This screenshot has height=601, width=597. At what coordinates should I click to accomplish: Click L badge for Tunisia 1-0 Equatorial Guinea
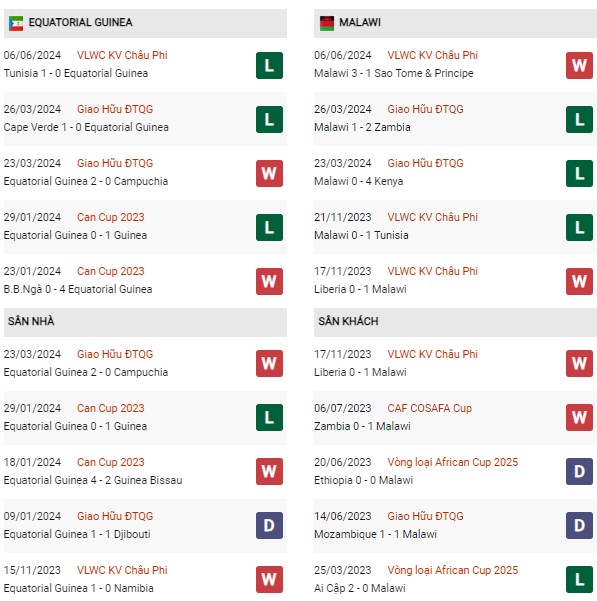[269, 66]
